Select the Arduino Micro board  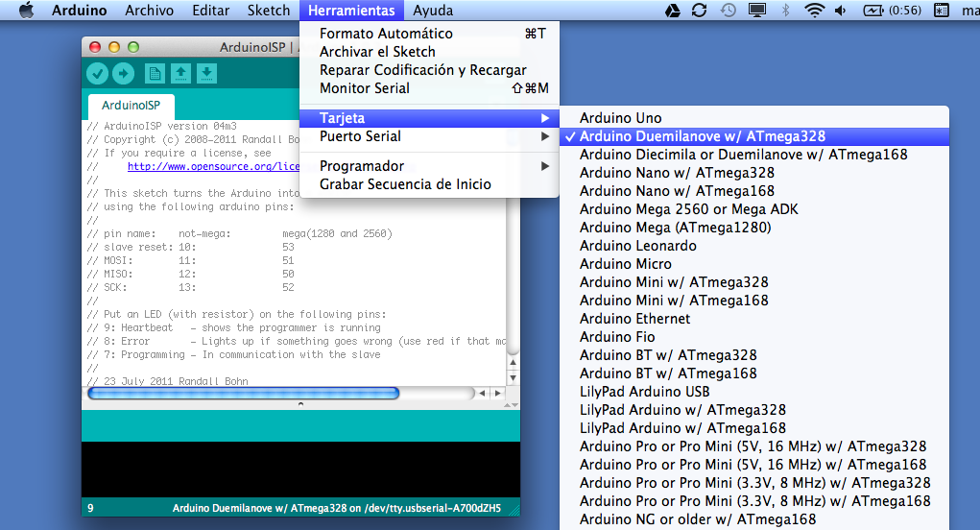(754, 264)
